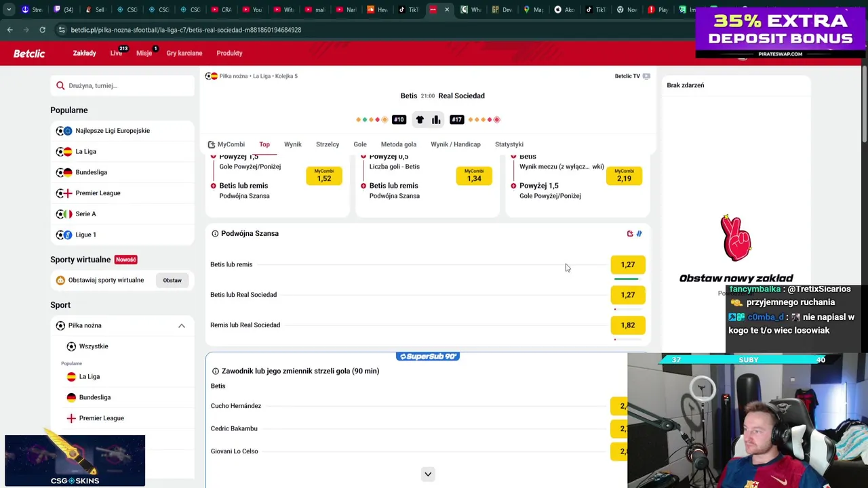Collapse the Piłka nożna sport section
The image size is (868, 488).
click(x=182, y=326)
